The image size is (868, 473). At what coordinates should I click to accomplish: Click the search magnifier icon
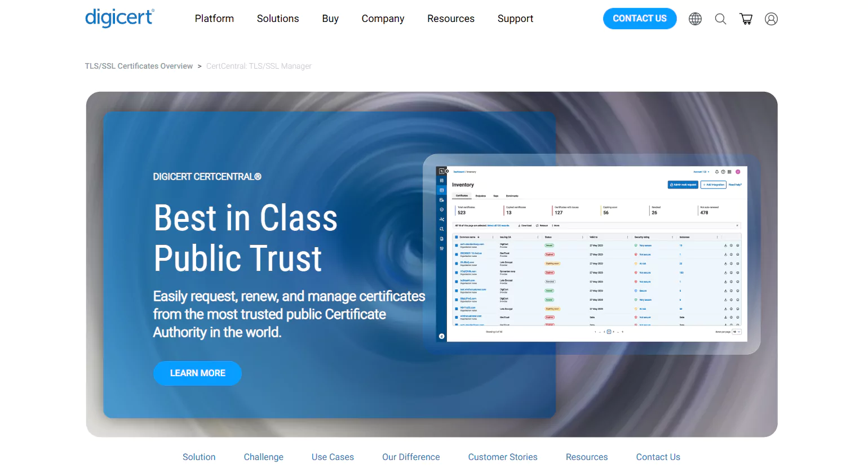point(720,19)
